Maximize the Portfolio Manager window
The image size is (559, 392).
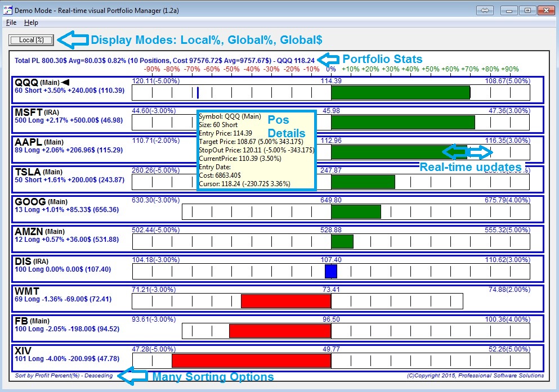click(x=527, y=10)
